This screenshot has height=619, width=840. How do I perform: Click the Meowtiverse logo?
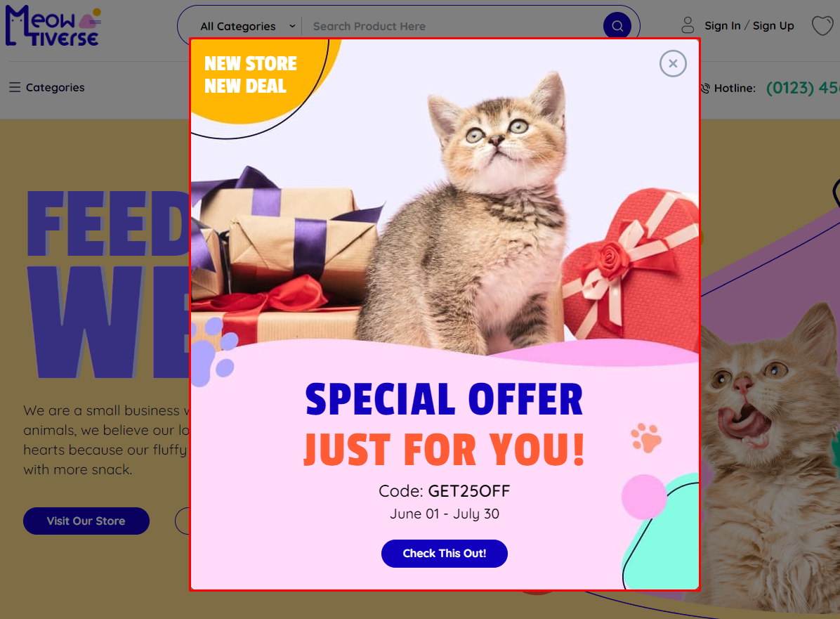53,26
